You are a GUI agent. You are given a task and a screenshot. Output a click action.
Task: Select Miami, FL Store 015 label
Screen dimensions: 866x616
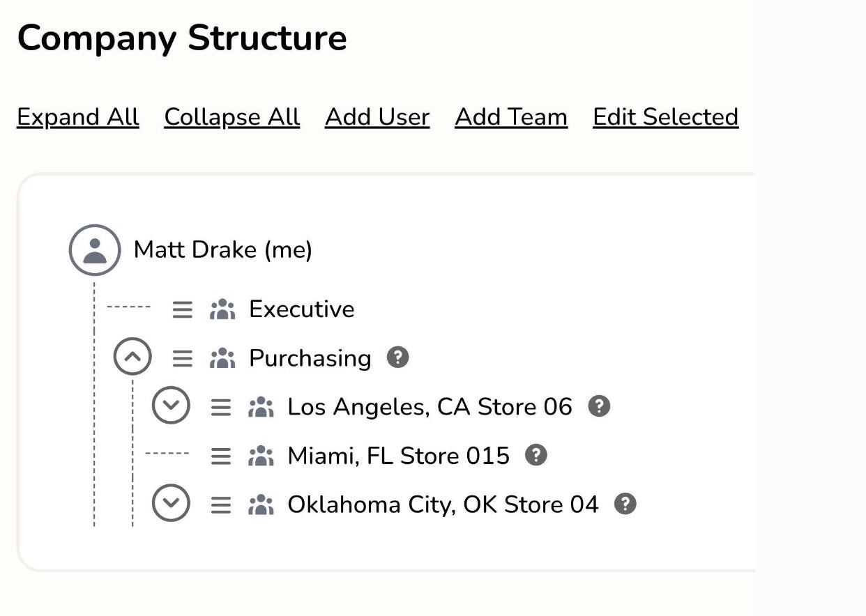(x=399, y=456)
